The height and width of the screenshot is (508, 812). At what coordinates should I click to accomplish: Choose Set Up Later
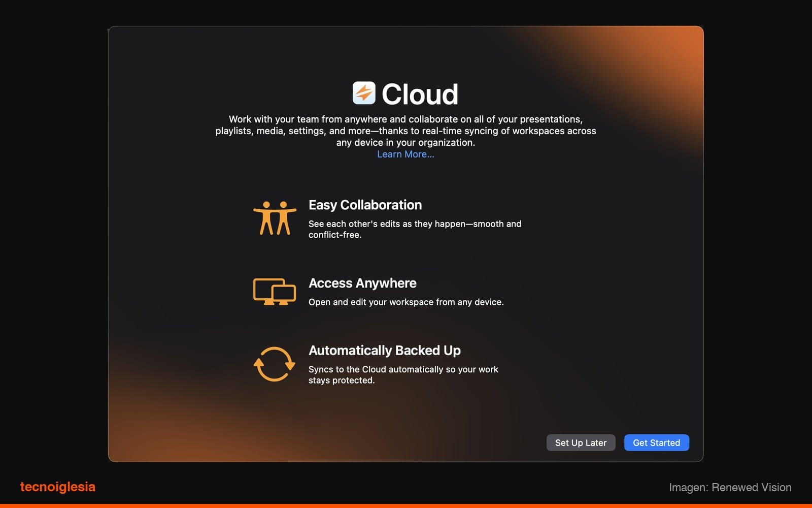point(581,442)
